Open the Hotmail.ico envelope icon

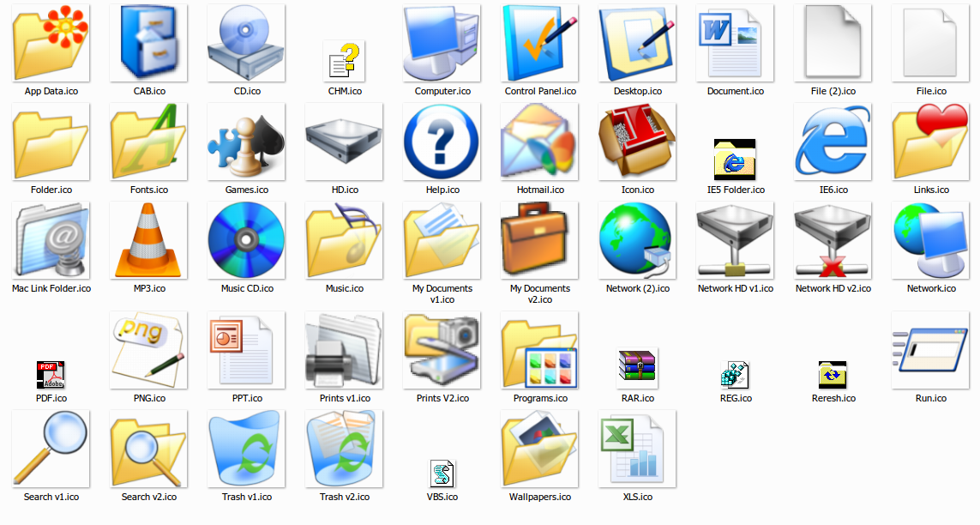(x=539, y=142)
